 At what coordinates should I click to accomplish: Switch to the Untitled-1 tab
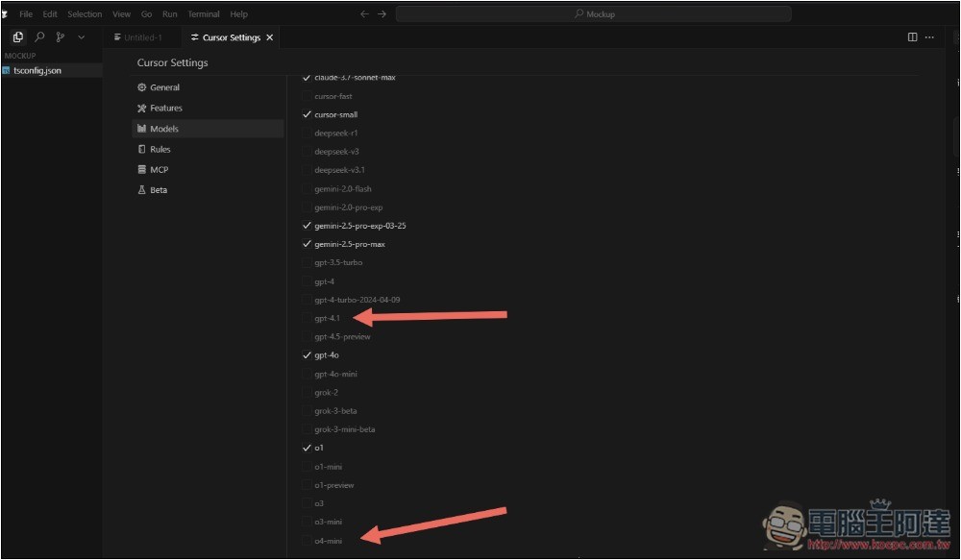142,37
